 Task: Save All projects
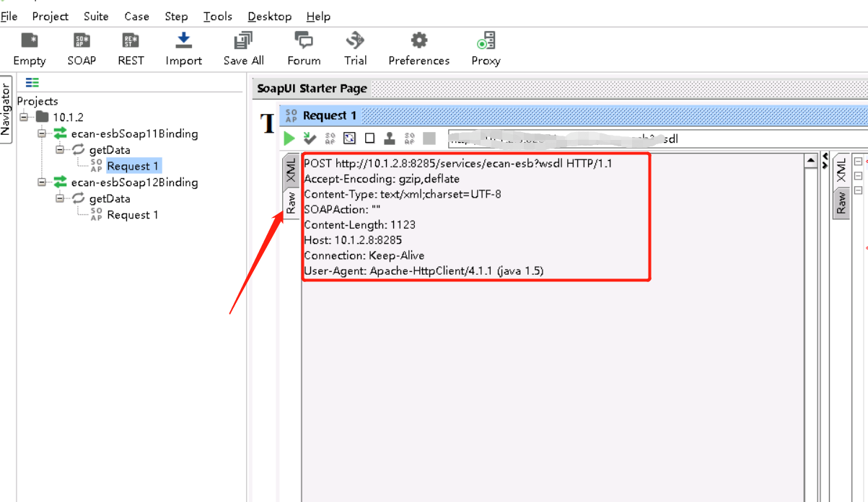(243, 49)
